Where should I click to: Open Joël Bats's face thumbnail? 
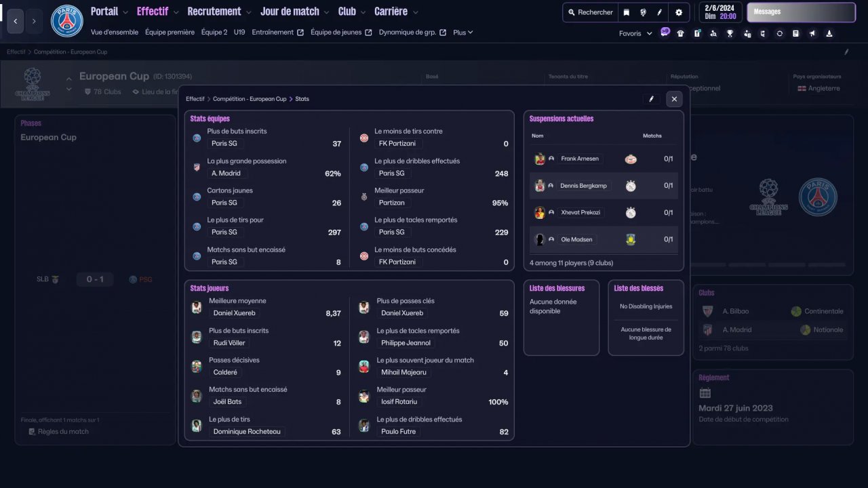[x=197, y=396]
